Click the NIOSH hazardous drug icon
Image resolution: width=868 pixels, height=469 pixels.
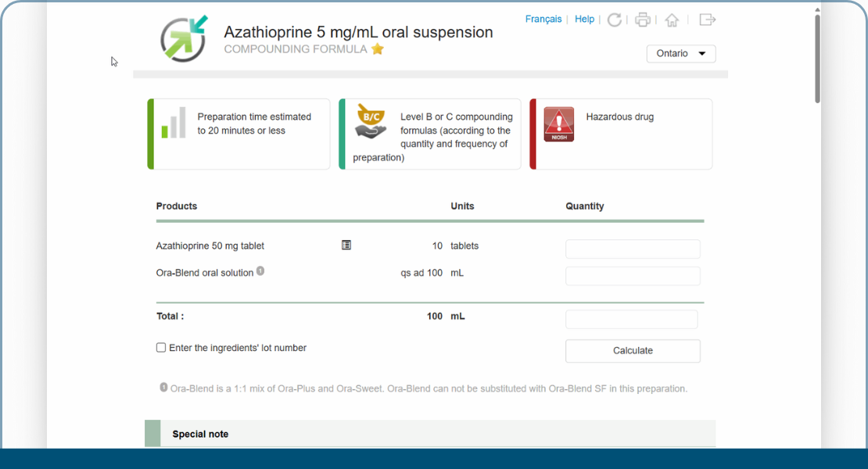pos(559,124)
